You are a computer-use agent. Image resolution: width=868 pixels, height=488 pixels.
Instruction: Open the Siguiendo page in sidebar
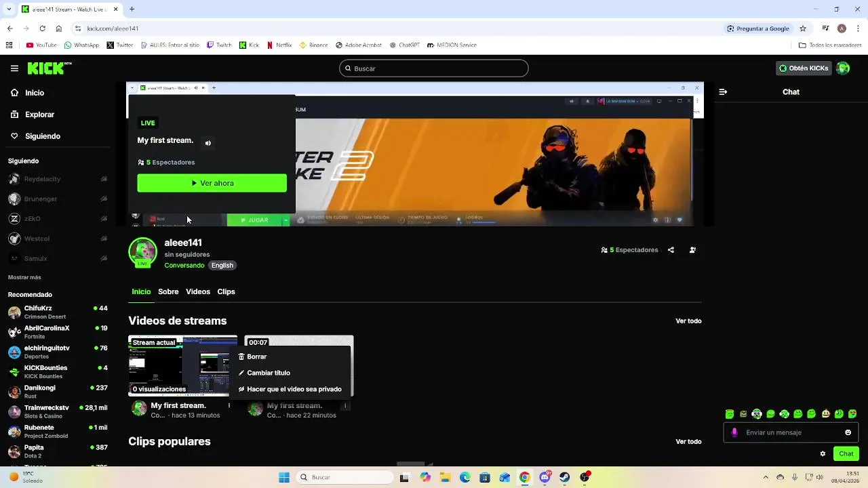42,136
